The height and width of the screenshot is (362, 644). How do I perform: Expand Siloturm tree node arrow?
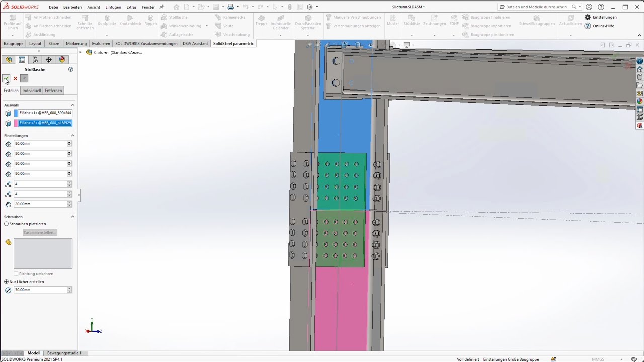pos(80,52)
